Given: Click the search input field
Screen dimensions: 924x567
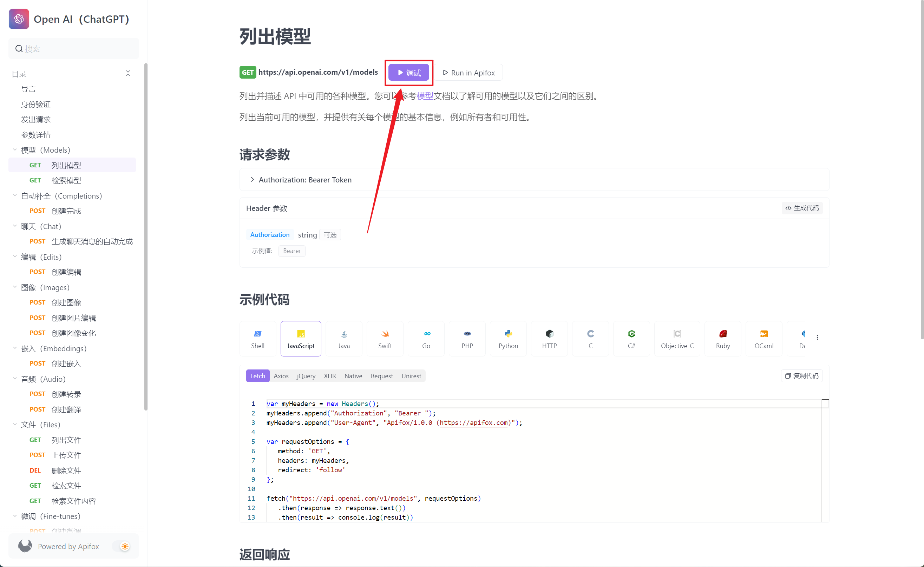Looking at the screenshot, I should pos(73,48).
